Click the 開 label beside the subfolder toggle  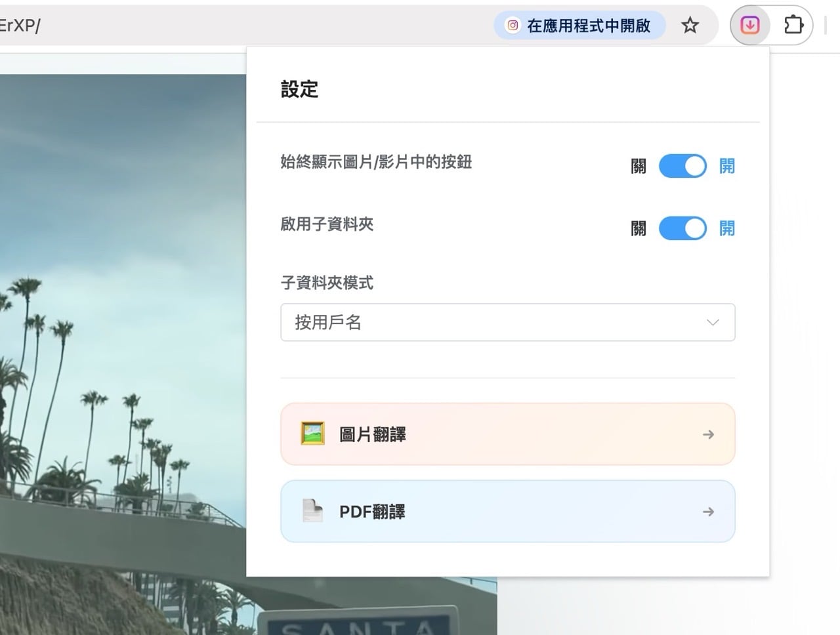[x=726, y=228]
